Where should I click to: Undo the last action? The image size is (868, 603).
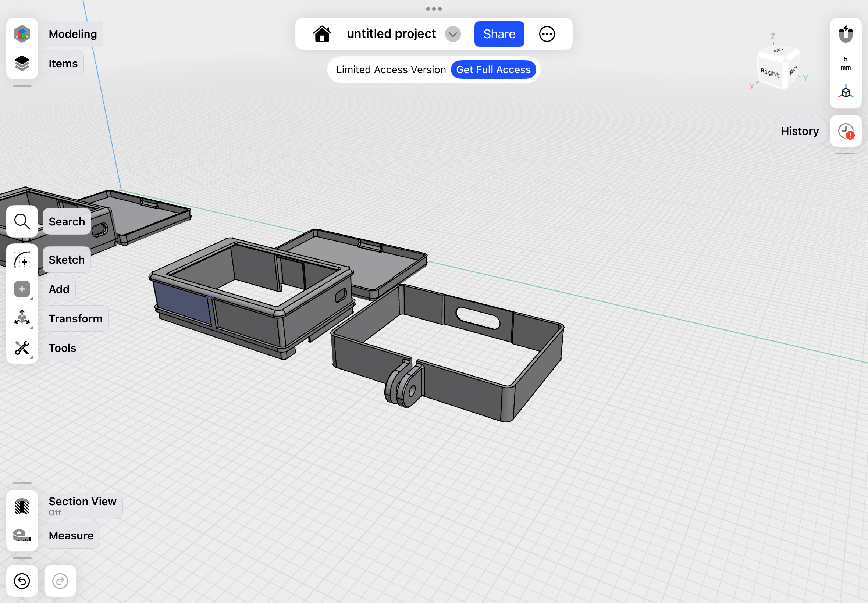22,581
